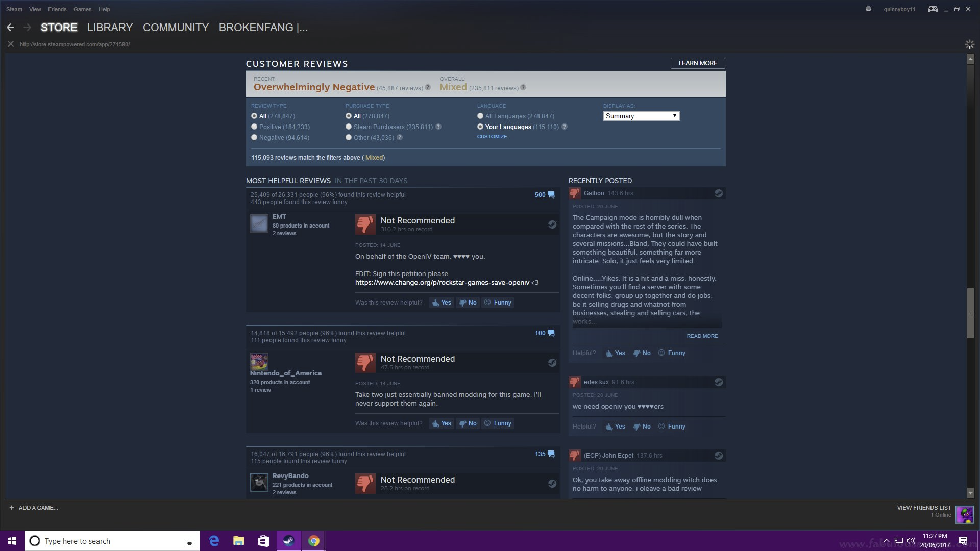
Task: Open 100 comments on Nintendo_of_America's review
Action: [545, 333]
